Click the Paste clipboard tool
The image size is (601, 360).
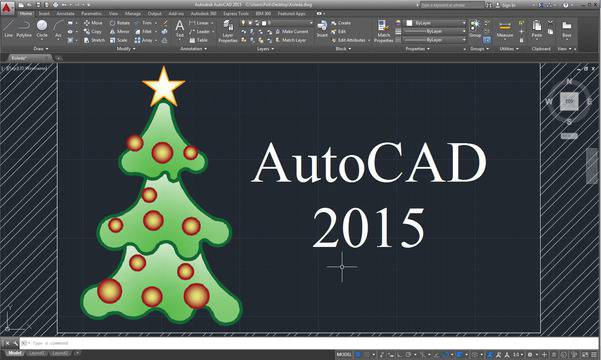(x=537, y=29)
